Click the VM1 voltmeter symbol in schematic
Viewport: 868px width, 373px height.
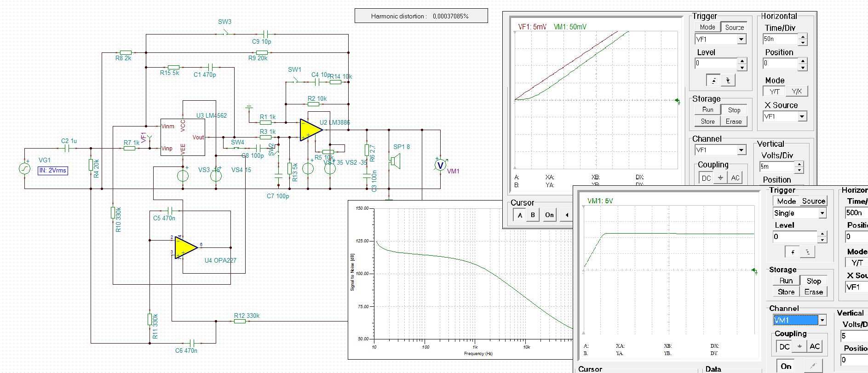(440, 165)
